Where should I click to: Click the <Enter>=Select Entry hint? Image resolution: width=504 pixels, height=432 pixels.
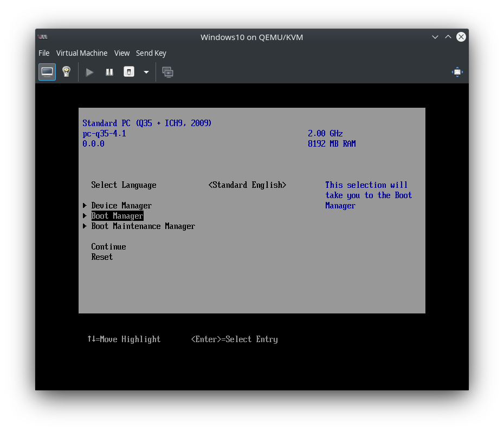pos(234,339)
